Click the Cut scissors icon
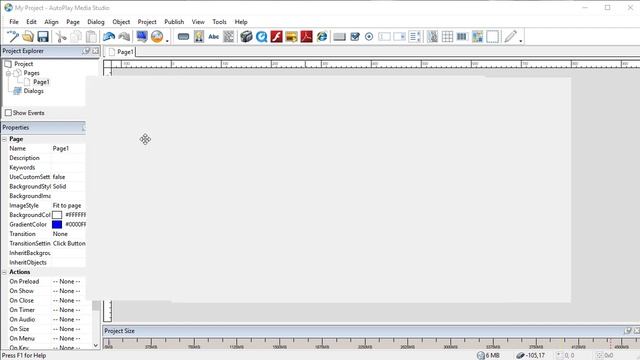640x360 pixels. pyautogui.click(x=61, y=37)
